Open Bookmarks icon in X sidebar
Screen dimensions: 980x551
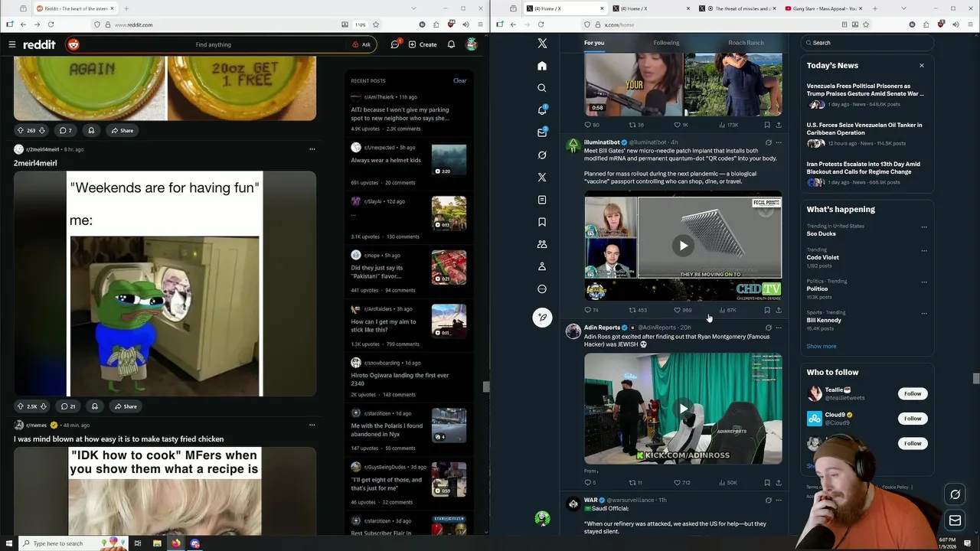(542, 222)
